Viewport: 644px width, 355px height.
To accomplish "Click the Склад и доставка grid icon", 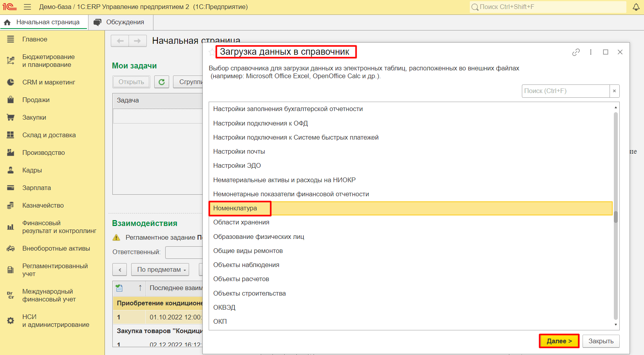I will coord(11,135).
